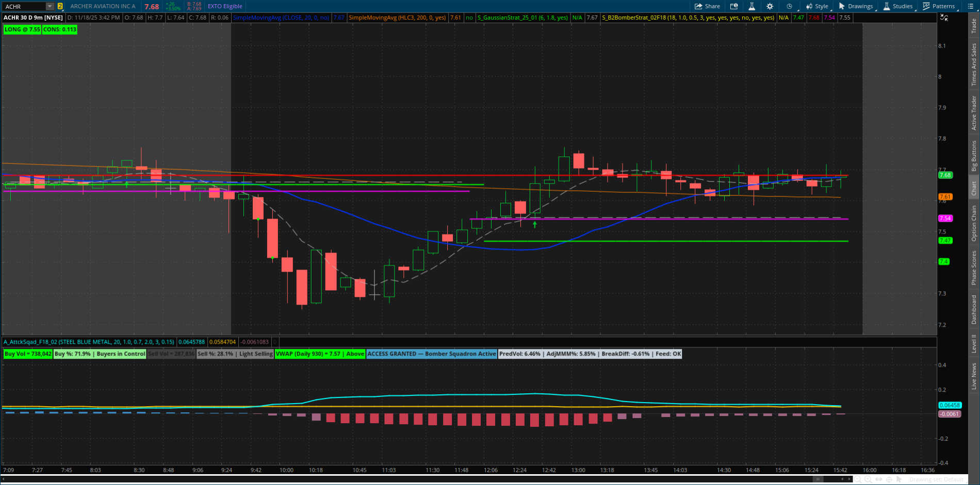Click the alert calendar icon next to Share
This screenshot has height=485, width=980.
733,6
